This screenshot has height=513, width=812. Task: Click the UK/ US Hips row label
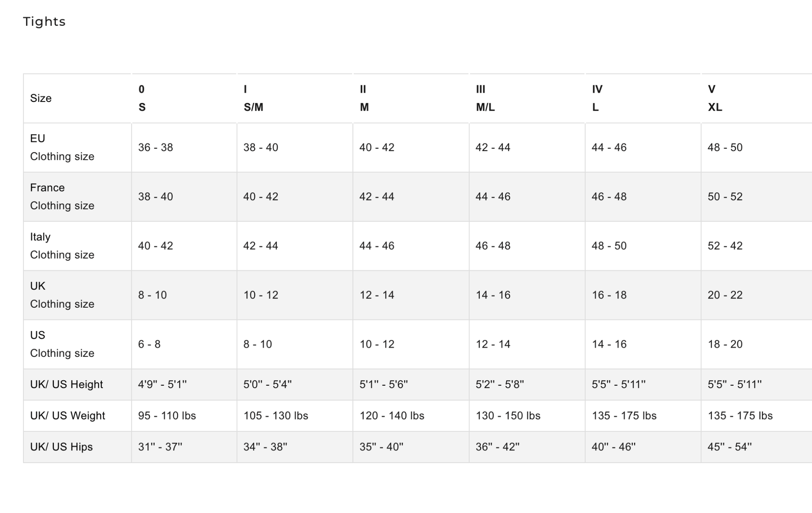pyautogui.click(x=61, y=447)
